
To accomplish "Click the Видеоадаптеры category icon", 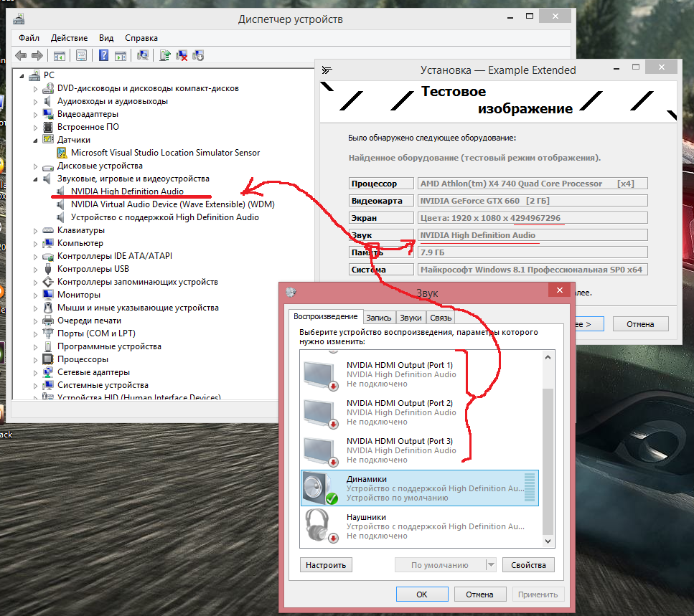I will click(x=48, y=114).
